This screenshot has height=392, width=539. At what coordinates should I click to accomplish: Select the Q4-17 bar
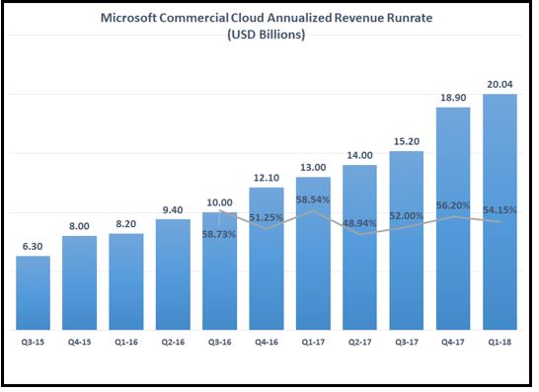tap(453, 218)
